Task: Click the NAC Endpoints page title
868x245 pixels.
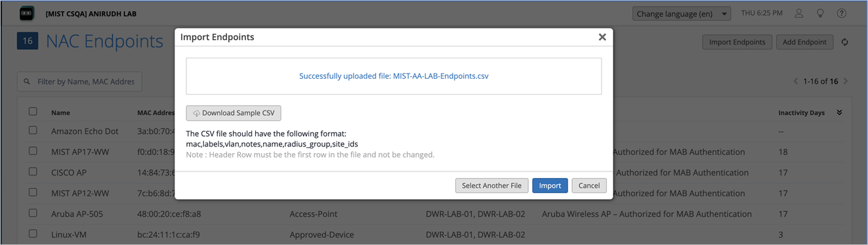Action: coord(104,41)
